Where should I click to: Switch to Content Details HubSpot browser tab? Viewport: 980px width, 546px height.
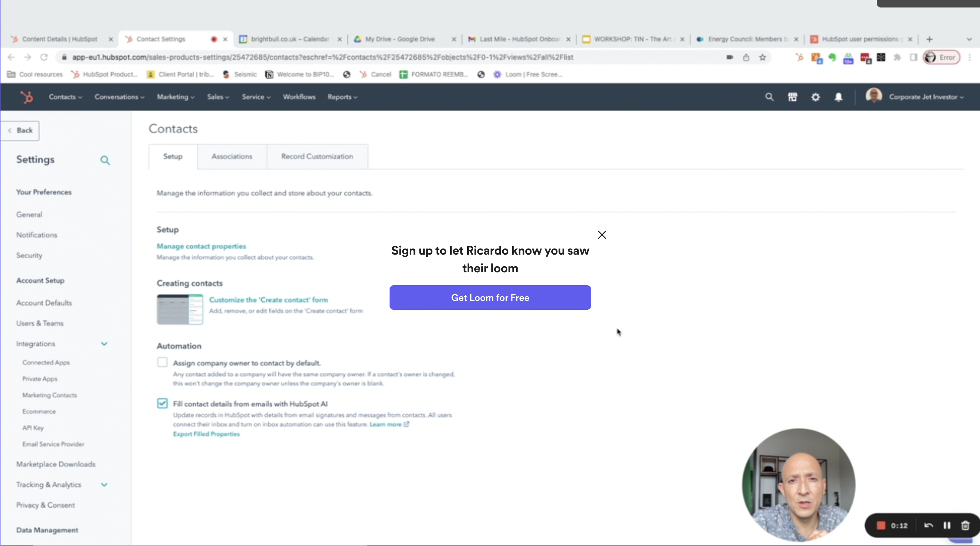click(60, 39)
